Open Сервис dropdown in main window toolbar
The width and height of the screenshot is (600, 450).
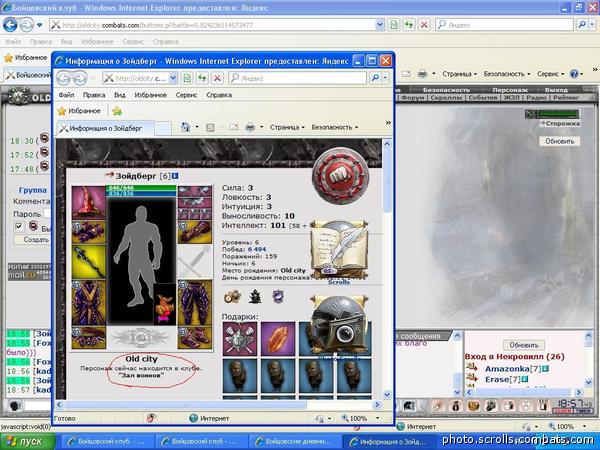coord(550,74)
